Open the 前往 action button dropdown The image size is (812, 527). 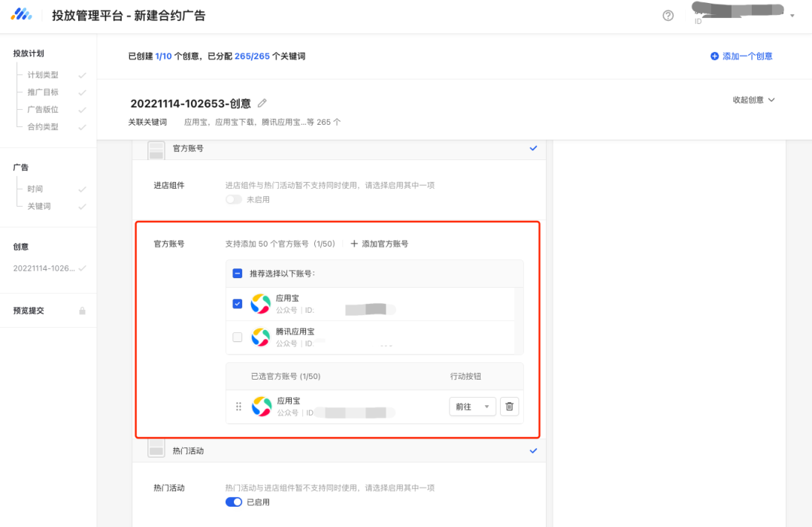472,406
